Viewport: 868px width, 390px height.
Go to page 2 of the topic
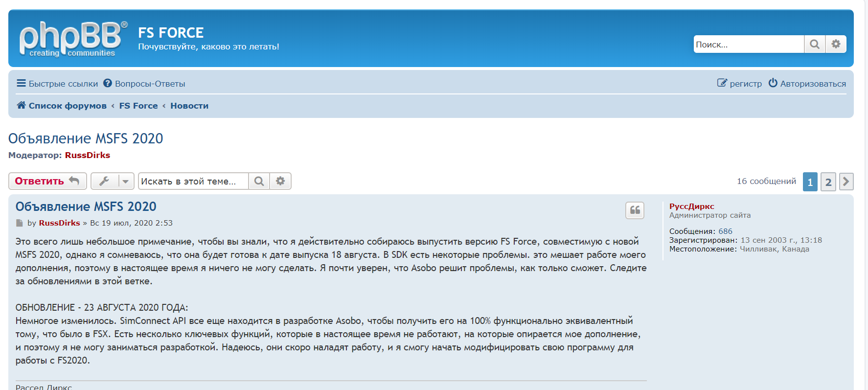[x=828, y=182]
